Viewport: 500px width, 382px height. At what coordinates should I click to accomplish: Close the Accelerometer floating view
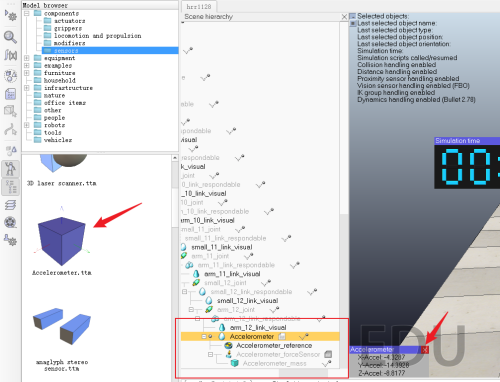pyautogui.click(x=424, y=350)
